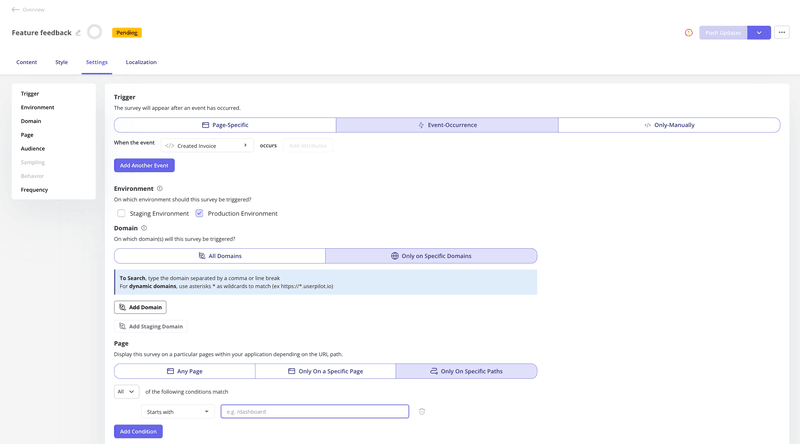Jump to Page section in sidebar
The height and width of the screenshot is (444, 800).
coord(27,135)
